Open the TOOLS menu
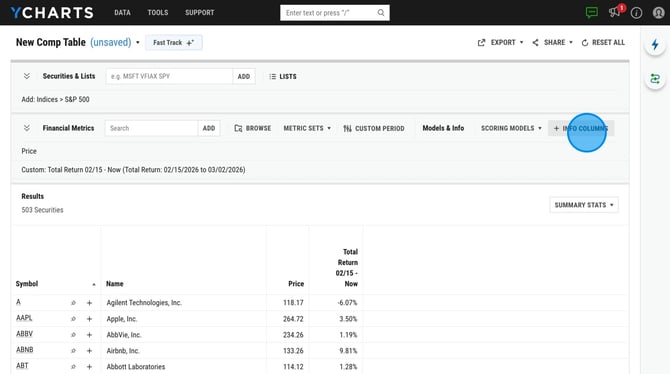This screenshot has width=670, height=374. 158,13
